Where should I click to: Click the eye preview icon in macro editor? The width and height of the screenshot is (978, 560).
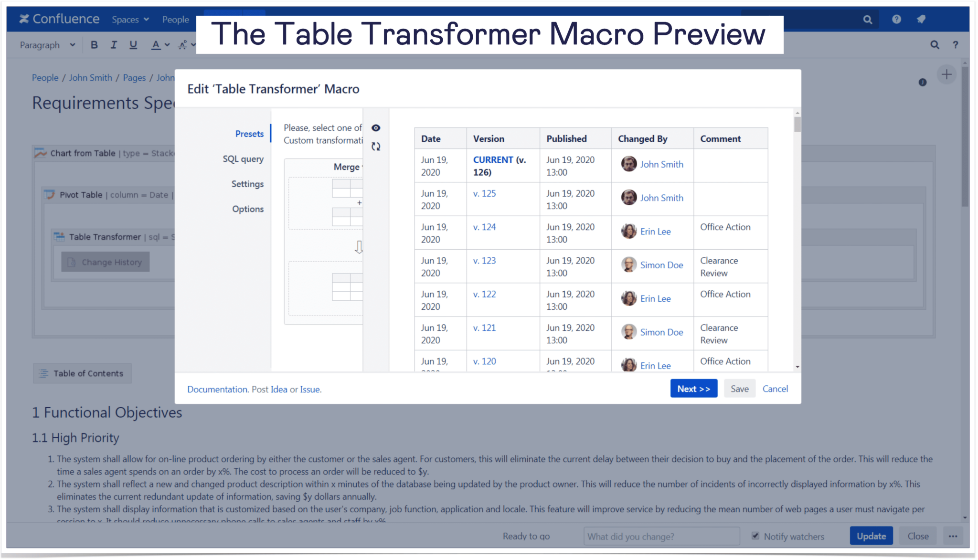[x=375, y=127]
